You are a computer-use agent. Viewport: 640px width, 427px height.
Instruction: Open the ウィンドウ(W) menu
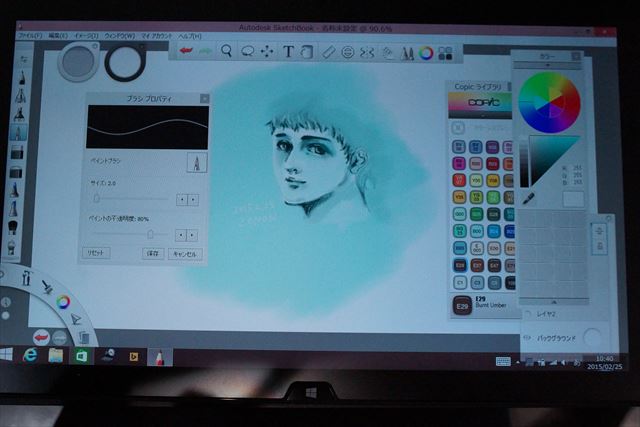pyautogui.click(x=120, y=36)
